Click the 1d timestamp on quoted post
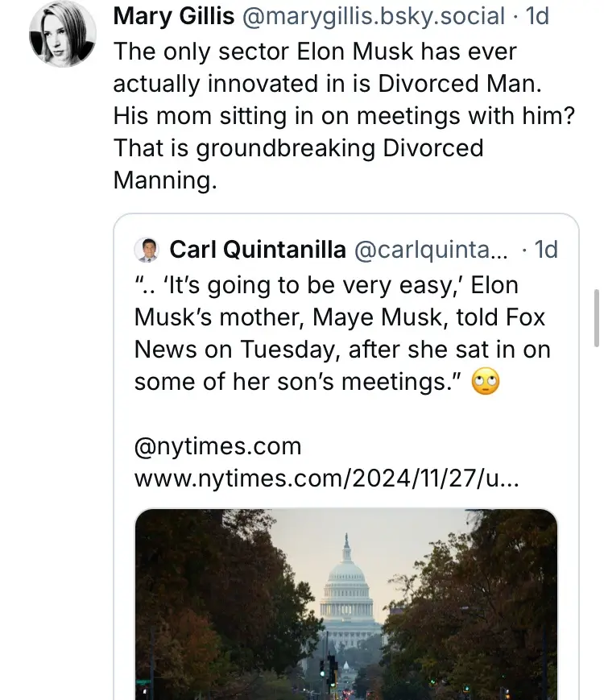 (546, 250)
